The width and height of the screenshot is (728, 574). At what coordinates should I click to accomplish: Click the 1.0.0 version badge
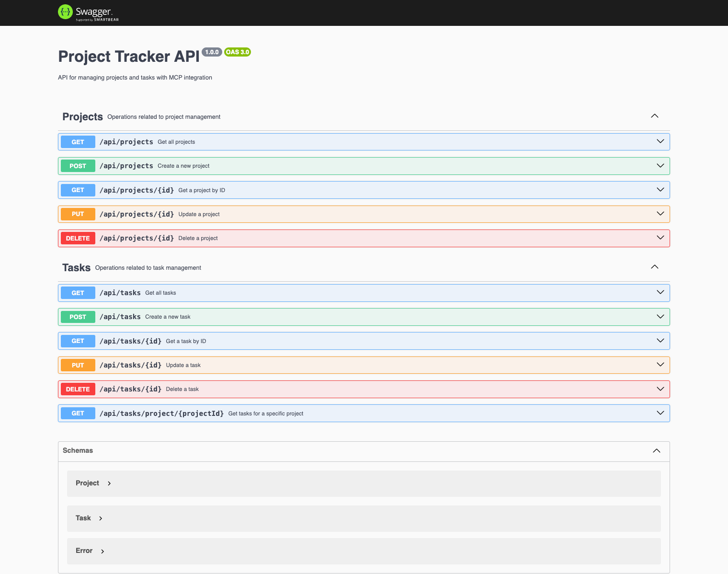coord(212,52)
